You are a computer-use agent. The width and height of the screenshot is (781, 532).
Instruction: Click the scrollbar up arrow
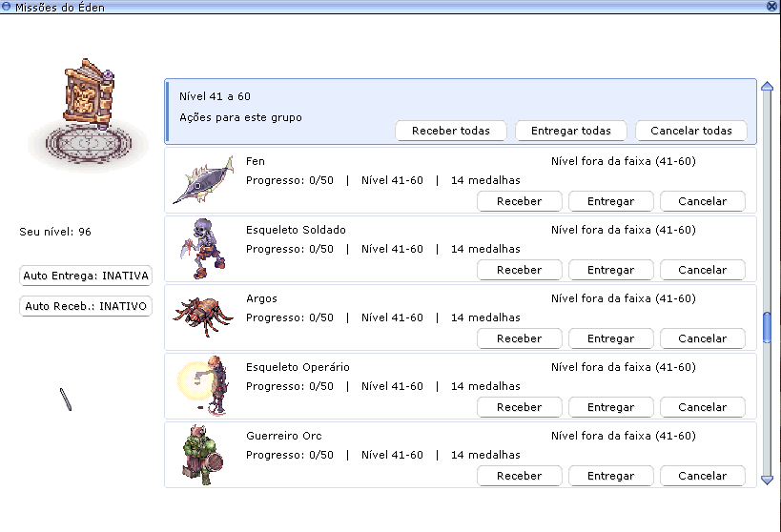click(x=767, y=86)
